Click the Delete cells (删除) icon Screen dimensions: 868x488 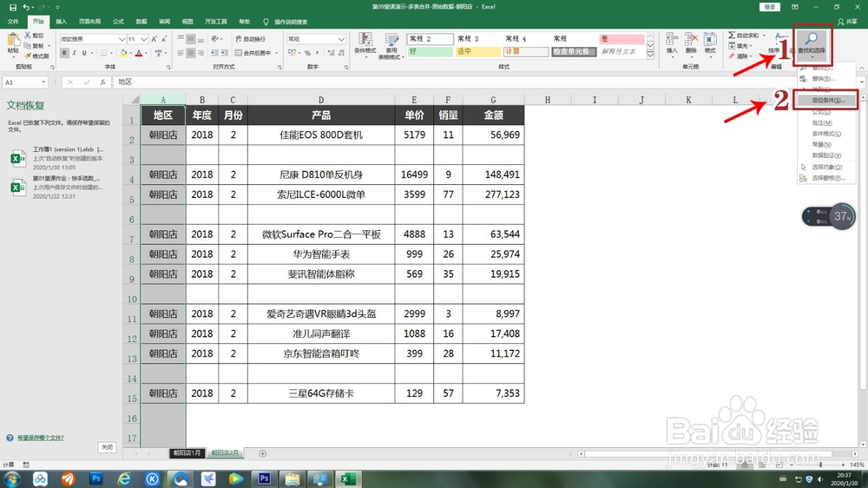pyautogui.click(x=691, y=39)
